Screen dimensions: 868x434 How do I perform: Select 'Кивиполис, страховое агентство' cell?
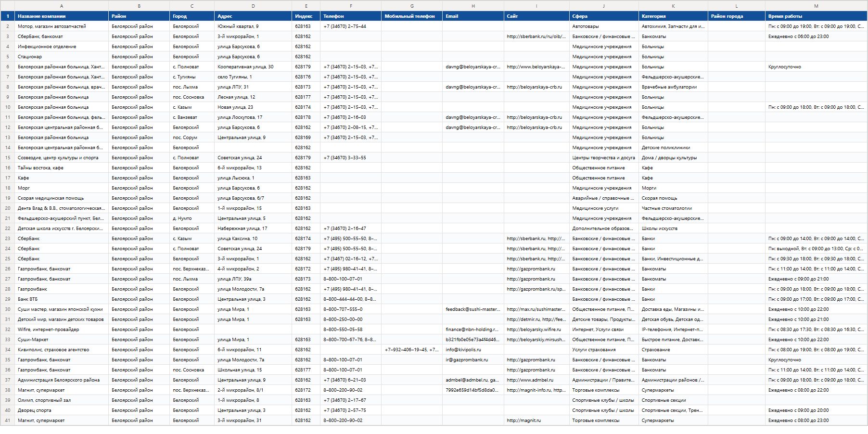[x=62, y=350]
